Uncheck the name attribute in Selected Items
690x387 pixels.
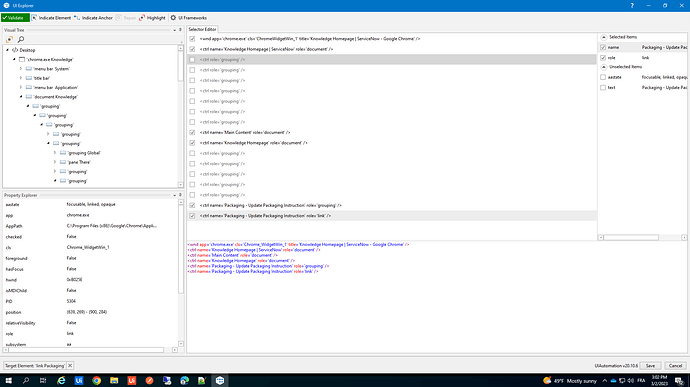pos(603,47)
